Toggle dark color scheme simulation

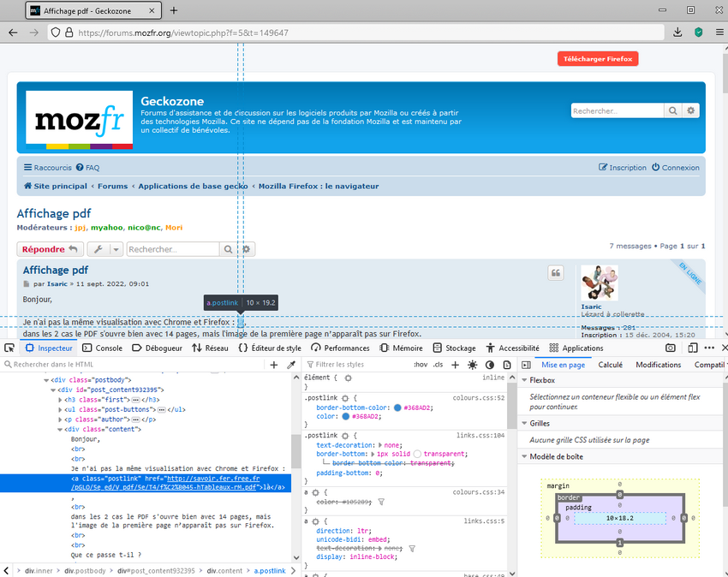[490, 365]
